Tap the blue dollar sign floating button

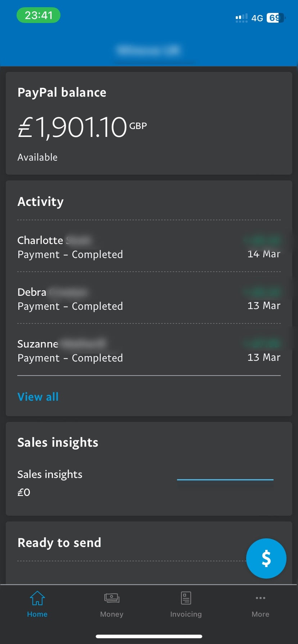266,558
